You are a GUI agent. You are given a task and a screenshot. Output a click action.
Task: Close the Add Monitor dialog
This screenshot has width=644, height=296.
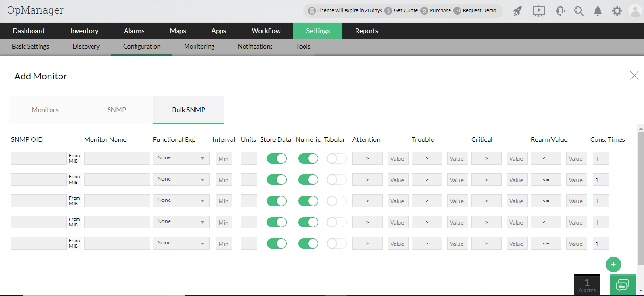coord(634,75)
